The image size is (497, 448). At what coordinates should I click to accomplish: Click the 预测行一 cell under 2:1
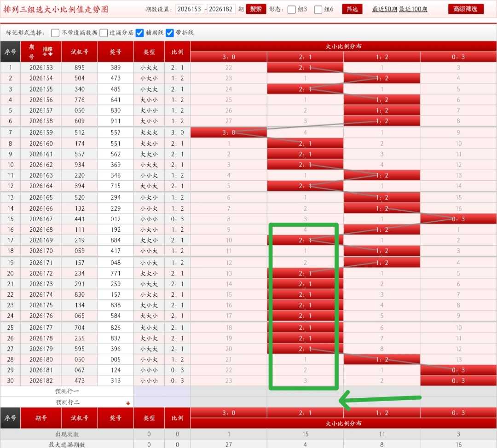coord(305,391)
